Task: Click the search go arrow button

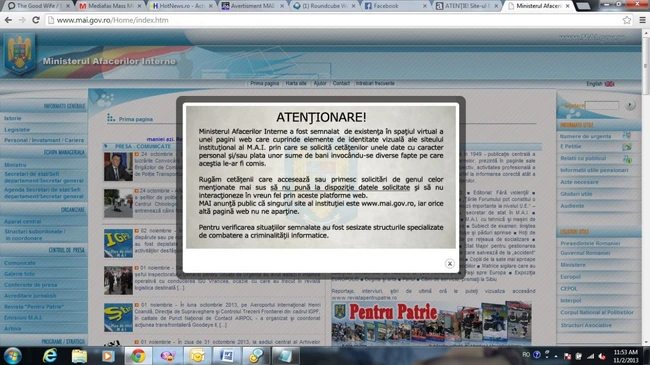Action: [630, 105]
